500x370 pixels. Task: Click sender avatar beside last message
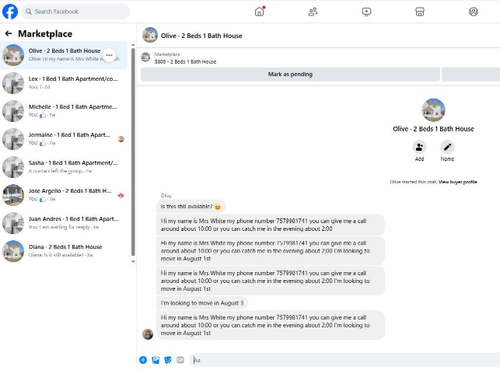(x=148, y=334)
